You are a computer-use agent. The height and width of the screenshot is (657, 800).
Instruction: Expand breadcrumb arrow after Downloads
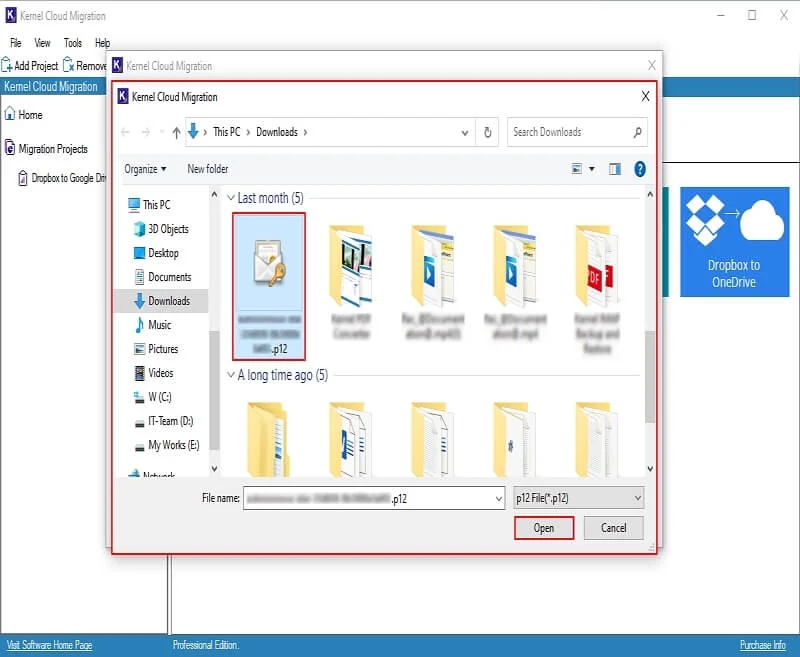(x=305, y=132)
